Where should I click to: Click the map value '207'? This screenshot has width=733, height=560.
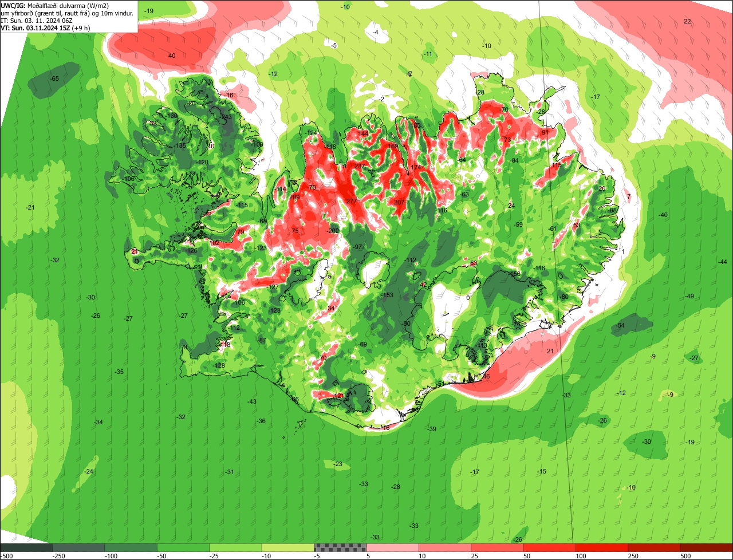[399, 202]
